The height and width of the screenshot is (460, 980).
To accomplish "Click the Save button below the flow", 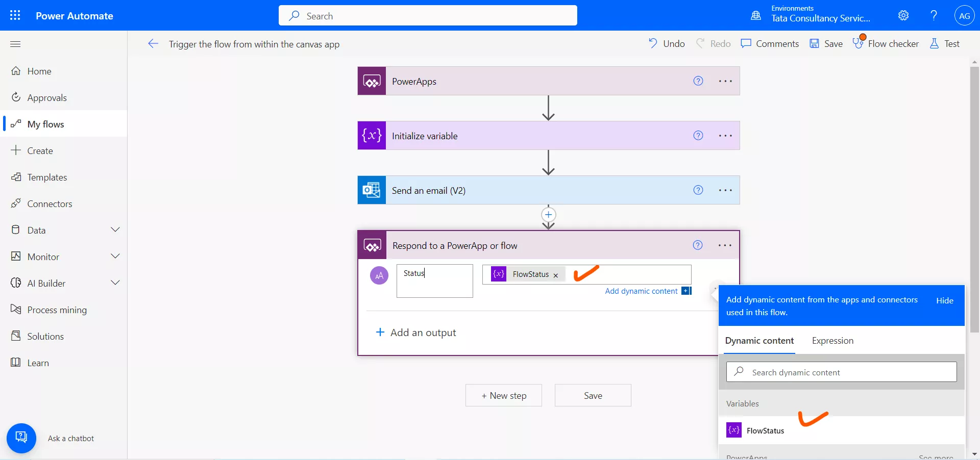I will 593,395.
